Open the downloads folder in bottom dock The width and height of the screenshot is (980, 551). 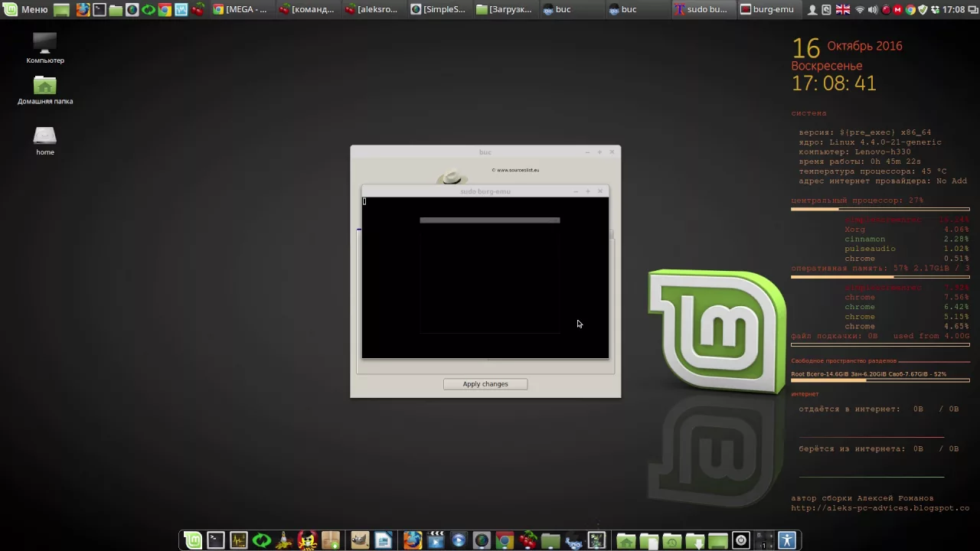click(695, 540)
